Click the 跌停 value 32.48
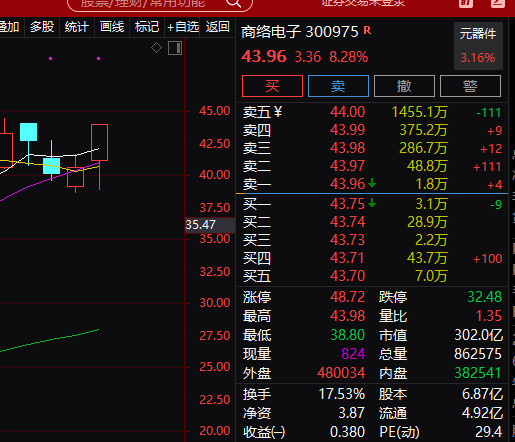The image size is (515, 442). pyautogui.click(x=484, y=297)
